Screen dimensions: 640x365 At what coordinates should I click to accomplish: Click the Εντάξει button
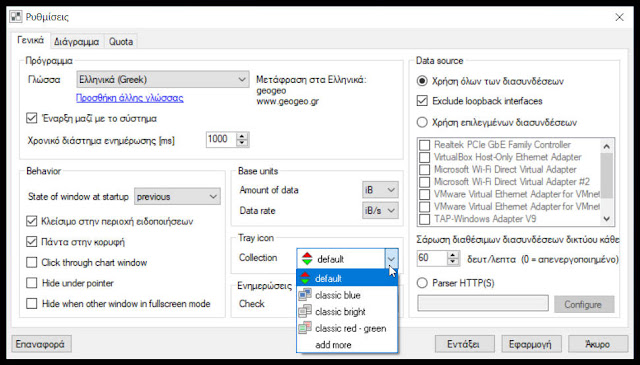click(464, 344)
